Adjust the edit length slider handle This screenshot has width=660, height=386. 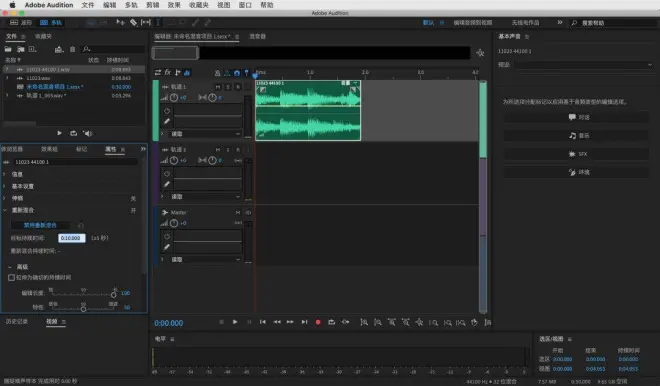[x=114, y=294]
